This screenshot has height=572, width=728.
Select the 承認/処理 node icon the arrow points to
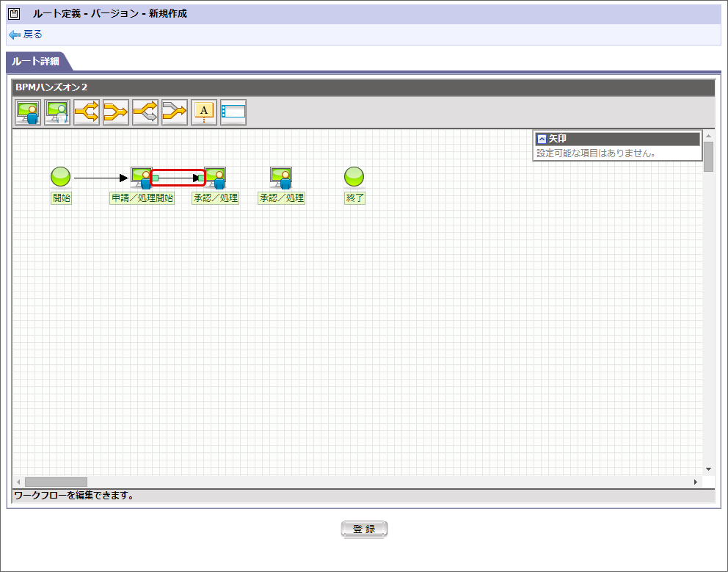216,178
